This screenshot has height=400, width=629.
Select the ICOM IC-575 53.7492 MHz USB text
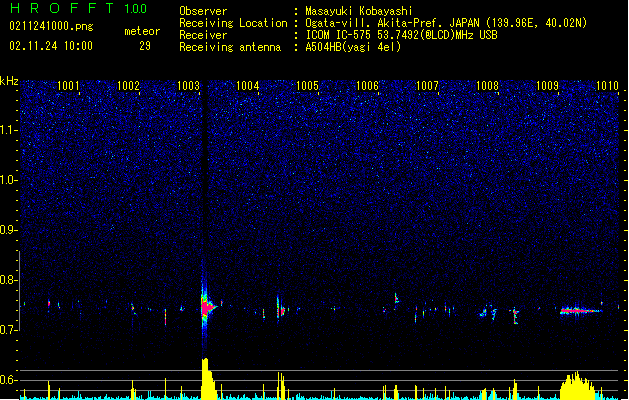pyautogui.click(x=402, y=35)
